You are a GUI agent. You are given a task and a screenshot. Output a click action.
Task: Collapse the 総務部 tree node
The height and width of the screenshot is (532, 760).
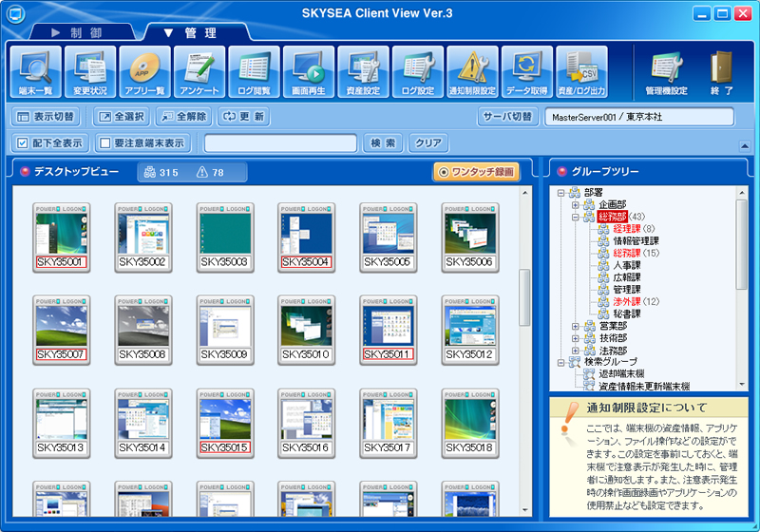point(576,217)
